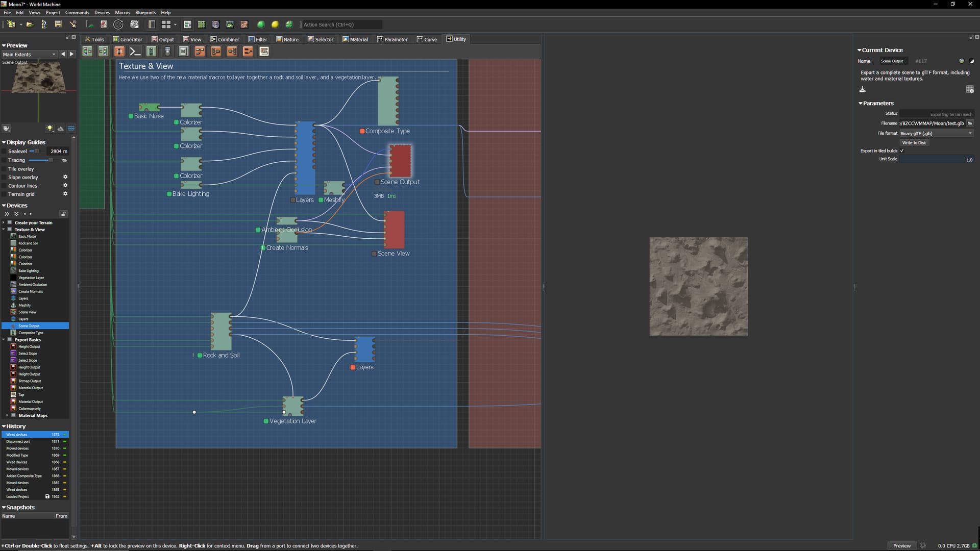Viewport: 980px width, 551px height.
Task: Adjust the Tracing slider
Action: pyautogui.click(x=51, y=160)
